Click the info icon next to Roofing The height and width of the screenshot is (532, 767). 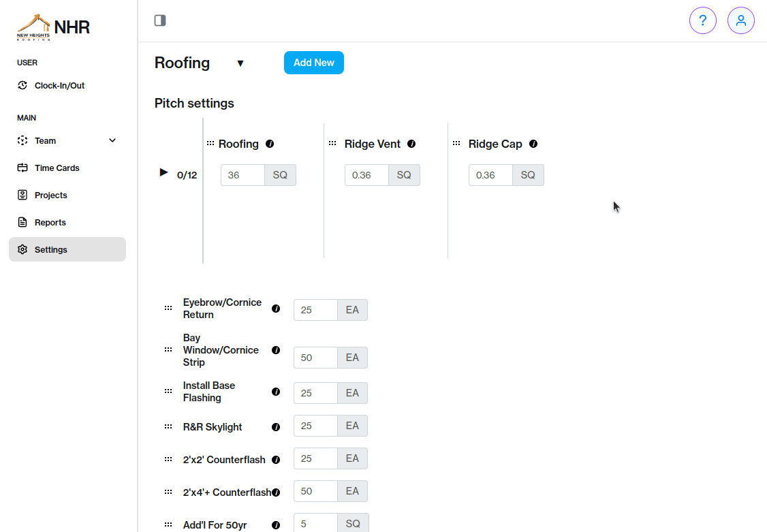pos(270,144)
